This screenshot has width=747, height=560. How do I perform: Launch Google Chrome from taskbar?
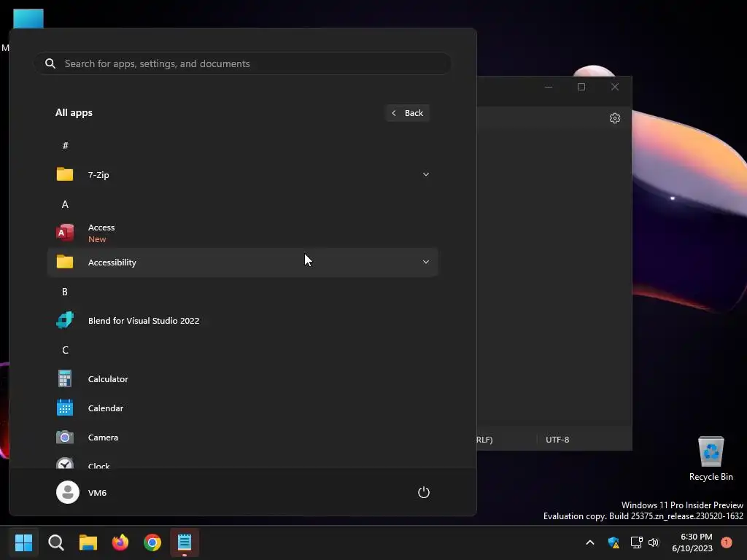click(x=152, y=542)
